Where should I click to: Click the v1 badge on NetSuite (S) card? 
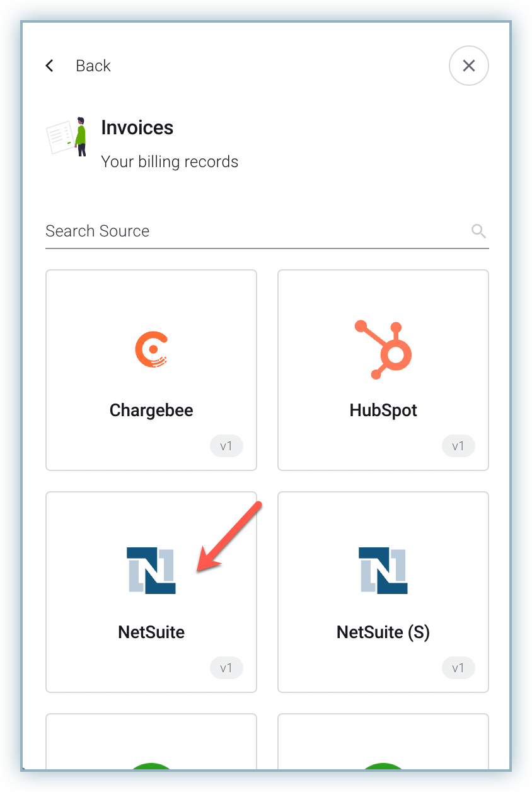coord(458,668)
